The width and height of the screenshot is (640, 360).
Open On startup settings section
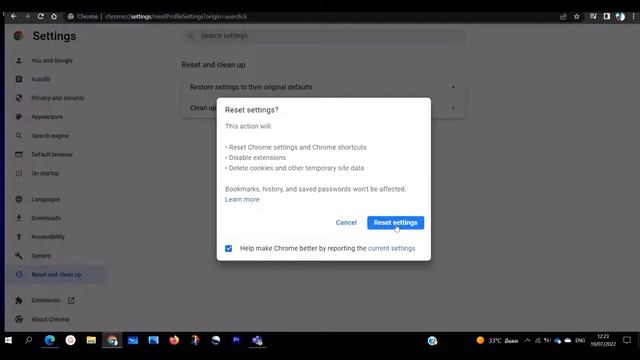[x=45, y=173]
